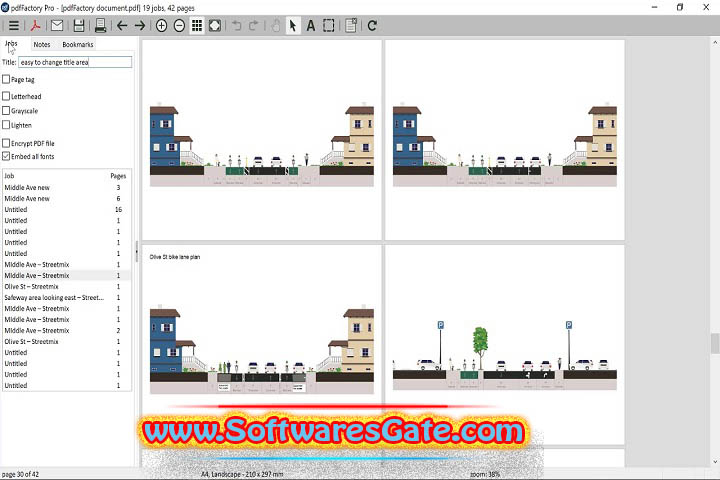Select the arrow pointer tool
This screenshot has width=720, height=480.
(x=293, y=26)
